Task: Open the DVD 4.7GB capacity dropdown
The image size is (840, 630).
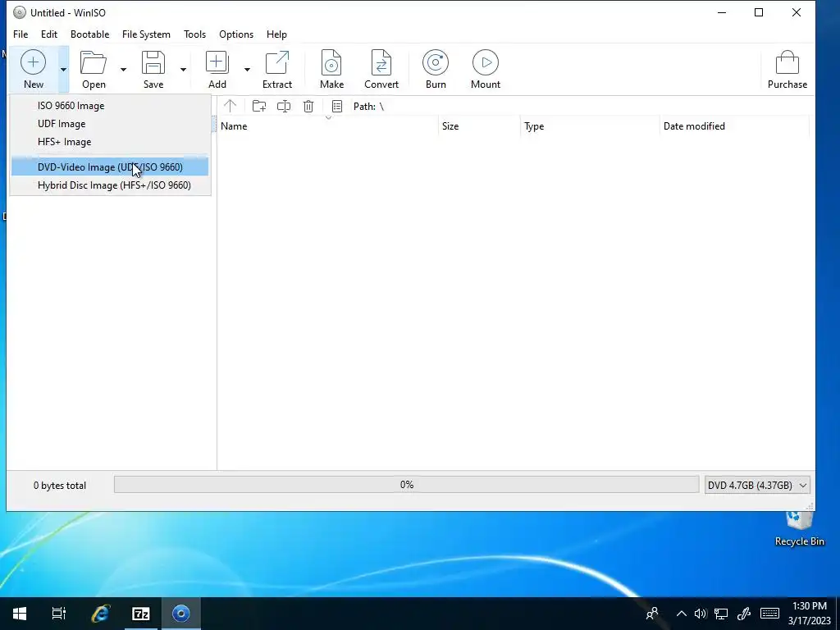Action: tap(757, 486)
